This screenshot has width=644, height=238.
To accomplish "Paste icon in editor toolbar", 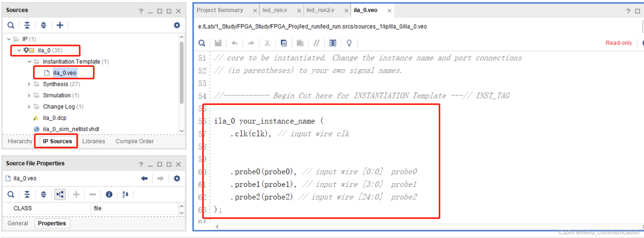I will pyautogui.click(x=300, y=43).
